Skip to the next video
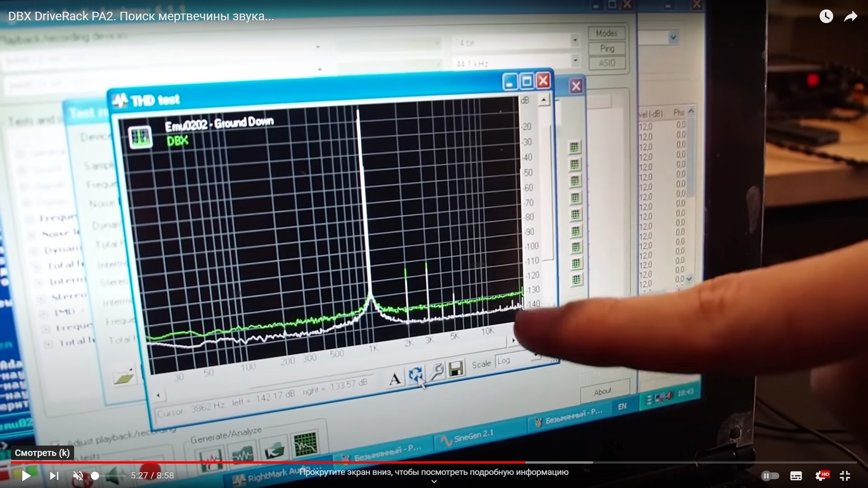Image resolution: width=868 pixels, height=488 pixels. pyautogui.click(x=54, y=475)
